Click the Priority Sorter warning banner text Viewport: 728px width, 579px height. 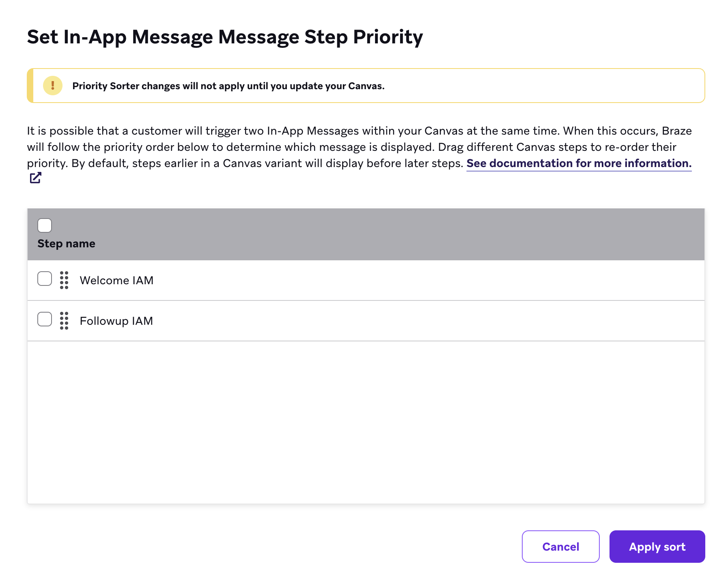(228, 86)
